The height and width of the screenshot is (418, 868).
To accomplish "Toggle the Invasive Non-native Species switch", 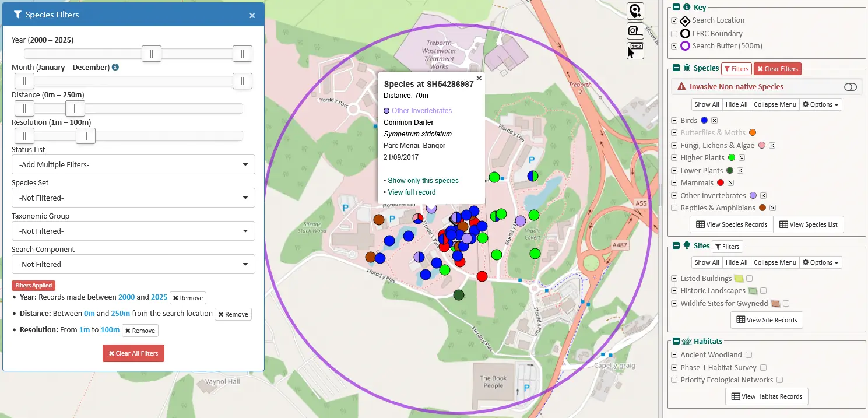I will (850, 87).
